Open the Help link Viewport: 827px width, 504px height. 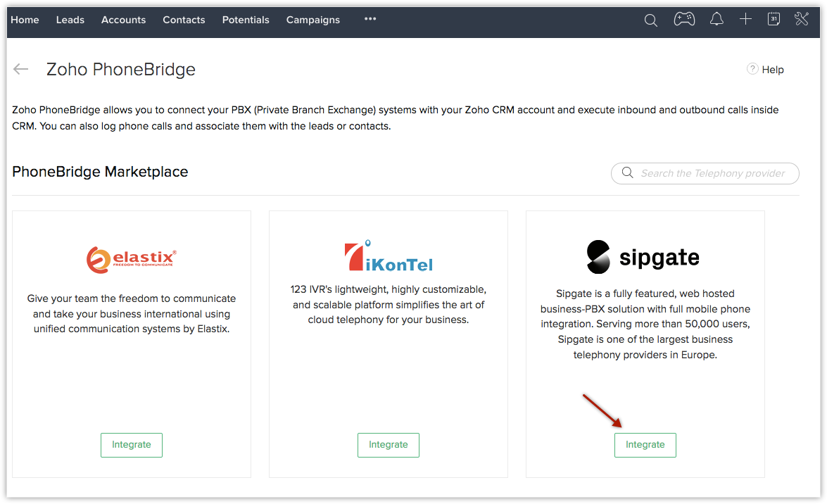773,70
